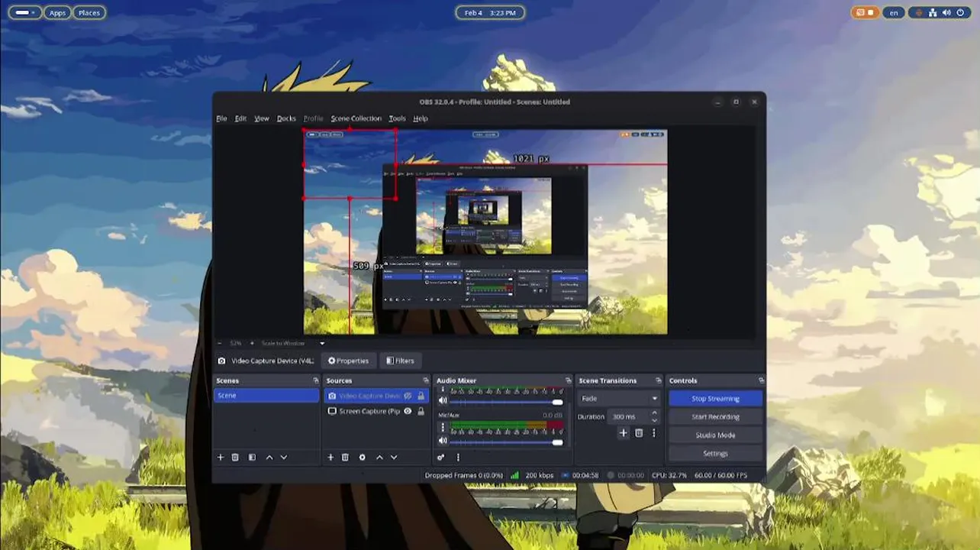This screenshot has height=550, width=980.
Task: Open the Help menu
Action: [x=421, y=118]
